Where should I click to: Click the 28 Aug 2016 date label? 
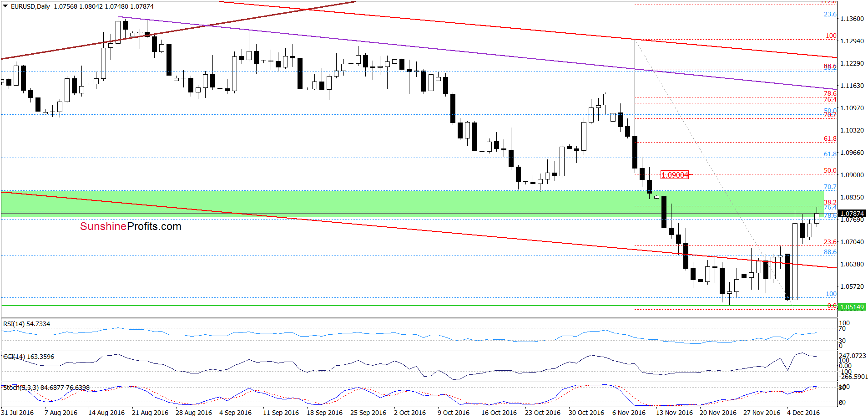(x=194, y=413)
